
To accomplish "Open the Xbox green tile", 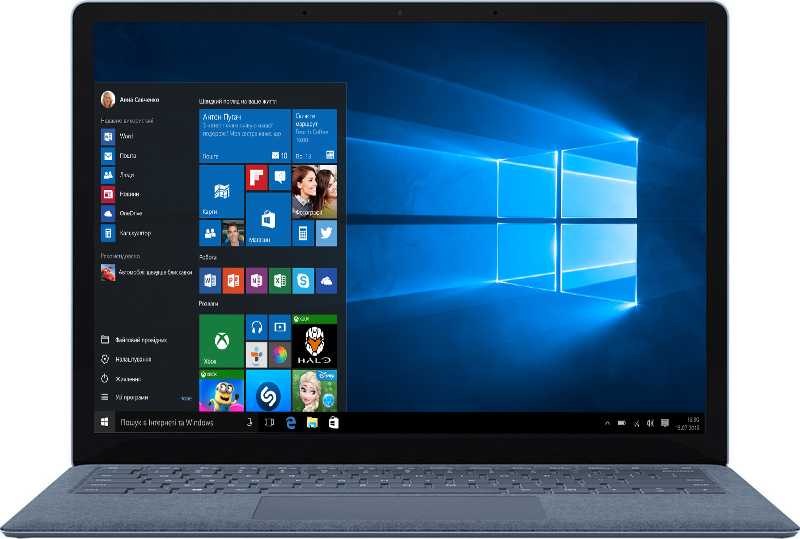I will (221, 341).
